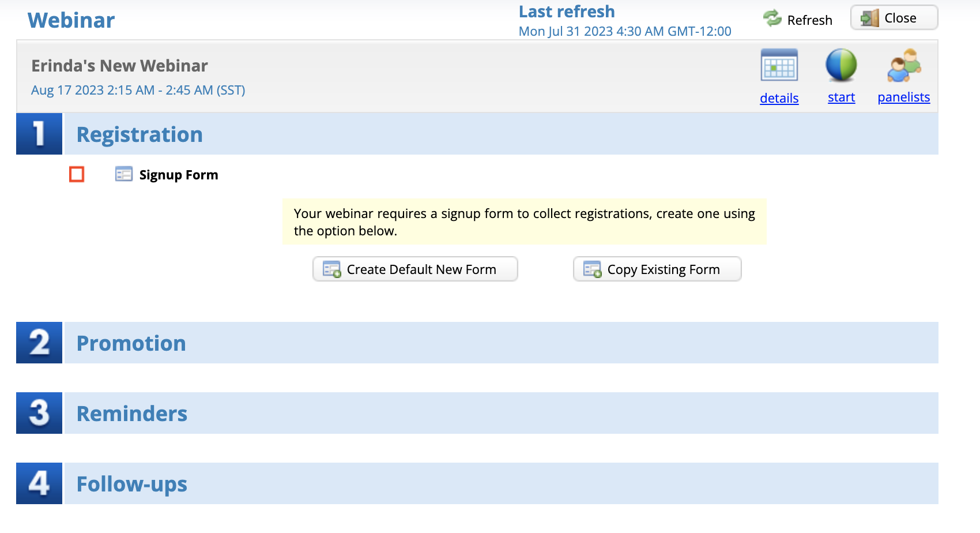
Task: Expand the Registration section header
Action: click(501, 134)
